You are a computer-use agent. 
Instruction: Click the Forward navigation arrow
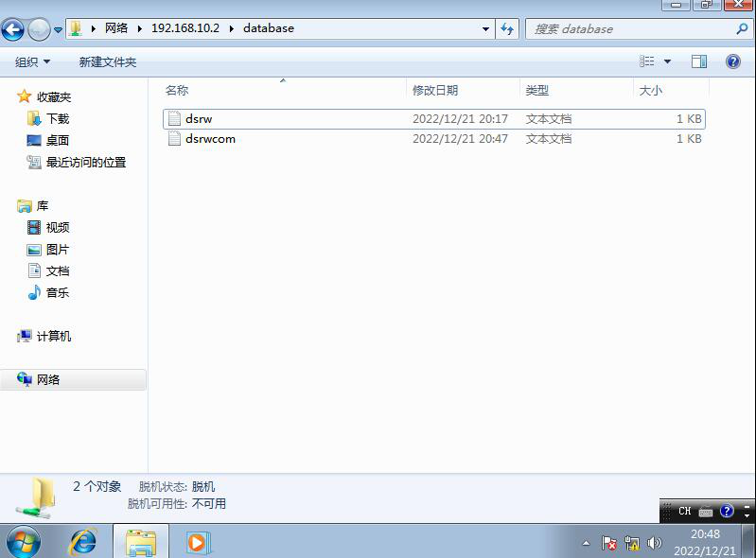tap(39, 29)
